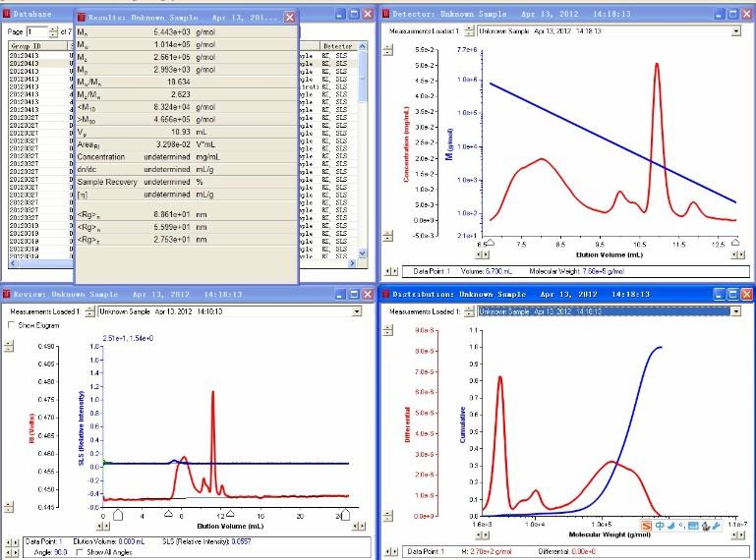Minimize the Database window
Viewport: 756px width, 560px height.
340,14
